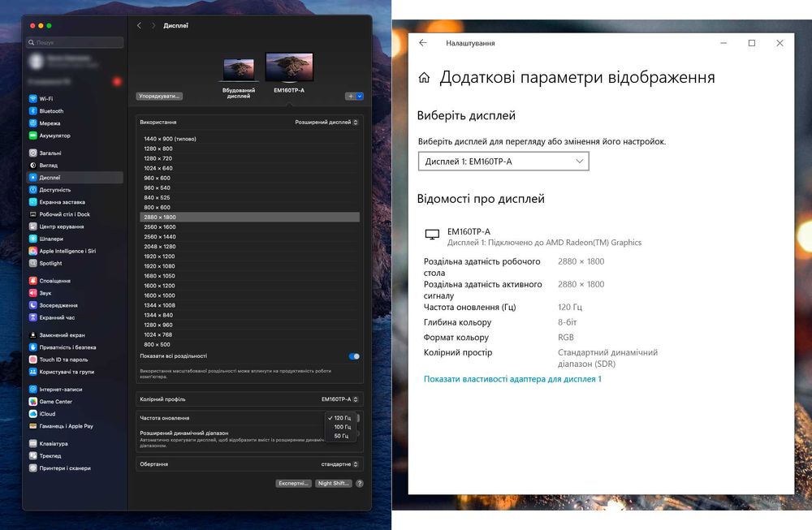Choose 50 Гц refresh rate

[x=339, y=436]
